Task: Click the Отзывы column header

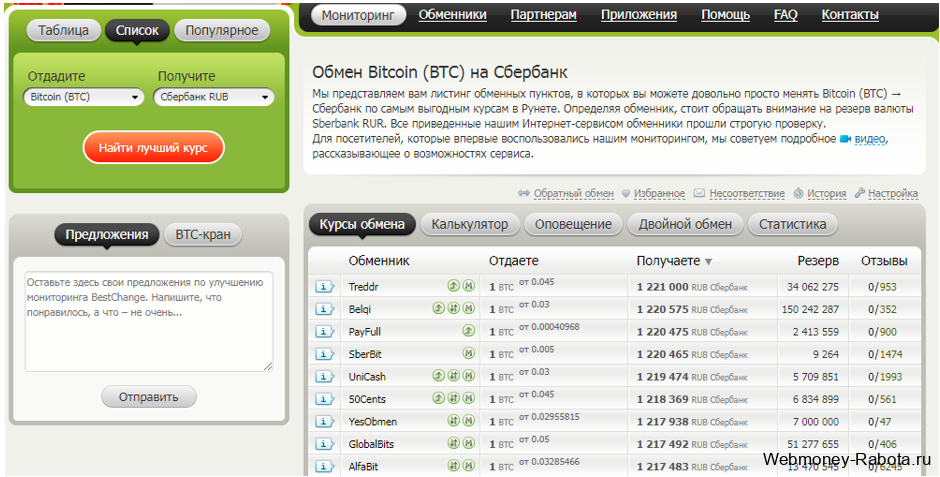Action: tap(884, 261)
